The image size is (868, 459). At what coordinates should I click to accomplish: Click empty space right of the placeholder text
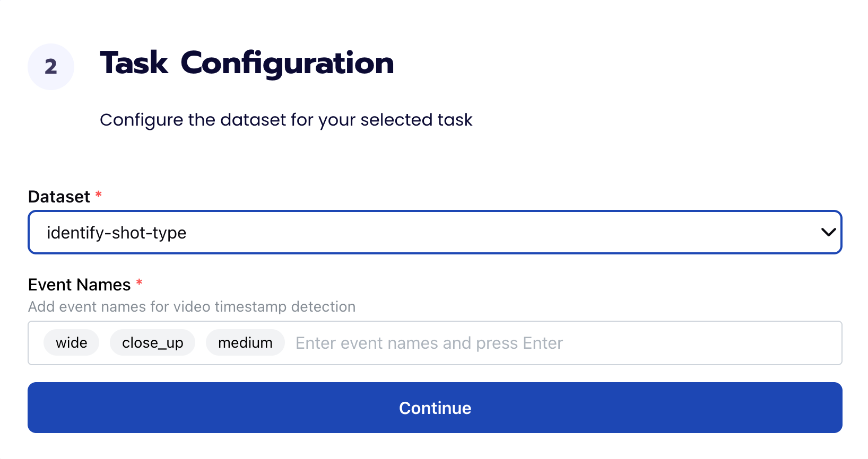700,343
